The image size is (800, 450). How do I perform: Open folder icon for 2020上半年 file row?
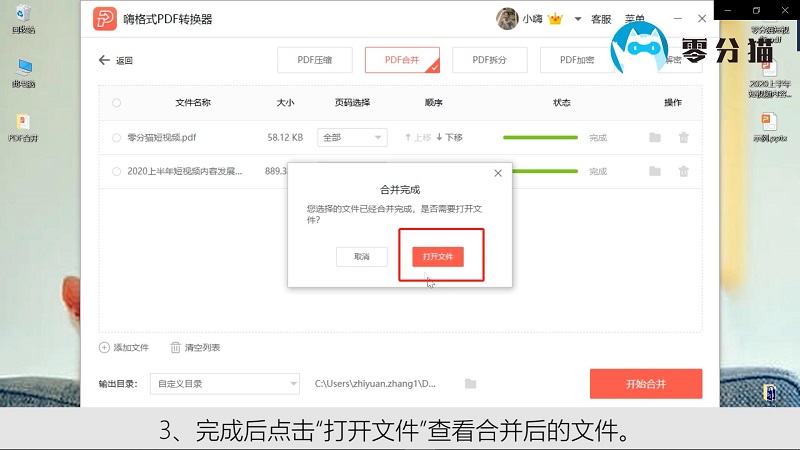pos(655,171)
